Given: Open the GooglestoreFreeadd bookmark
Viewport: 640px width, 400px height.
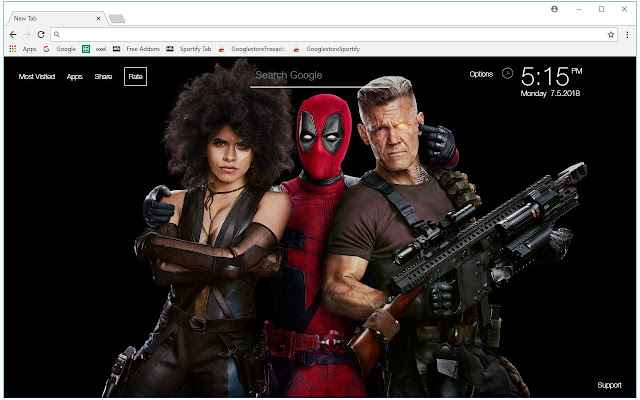Looking at the screenshot, I should (251, 49).
